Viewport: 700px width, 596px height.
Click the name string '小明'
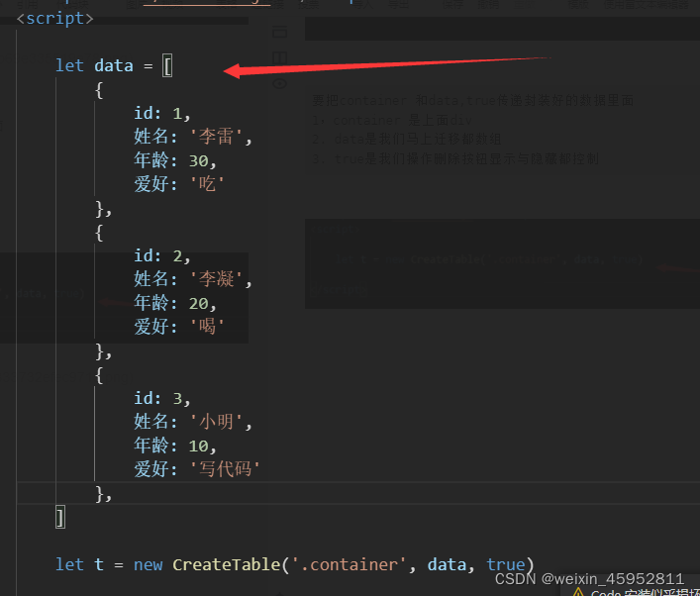tap(216, 422)
